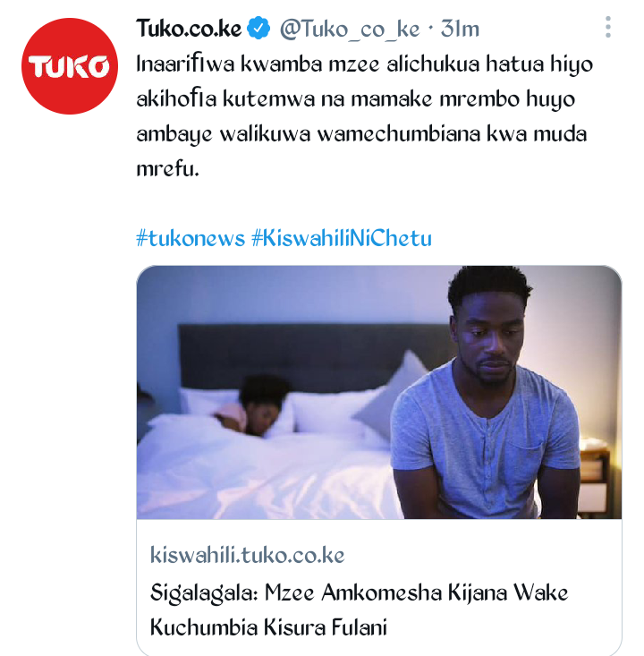The height and width of the screenshot is (656, 644).
Task: Follow the #KiswahiliNiChetu hashtag
Action: [x=342, y=238]
